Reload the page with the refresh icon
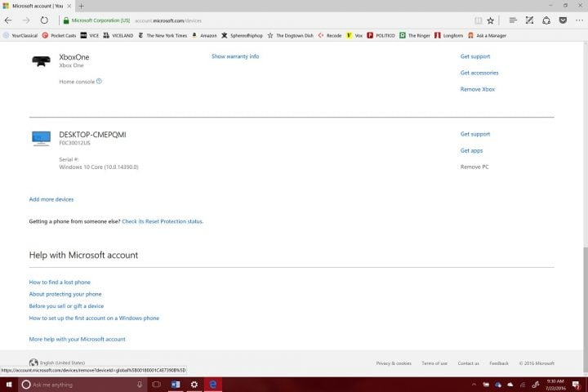 click(44, 20)
